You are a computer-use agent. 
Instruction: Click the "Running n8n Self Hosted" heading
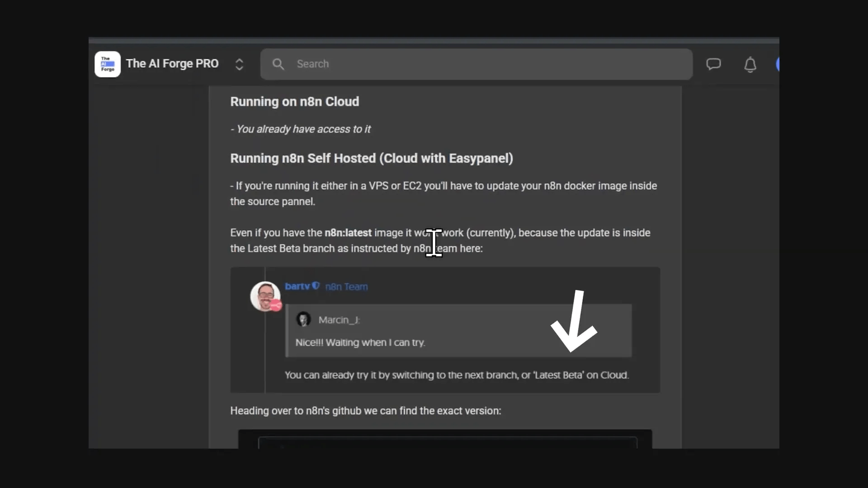coord(372,158)
